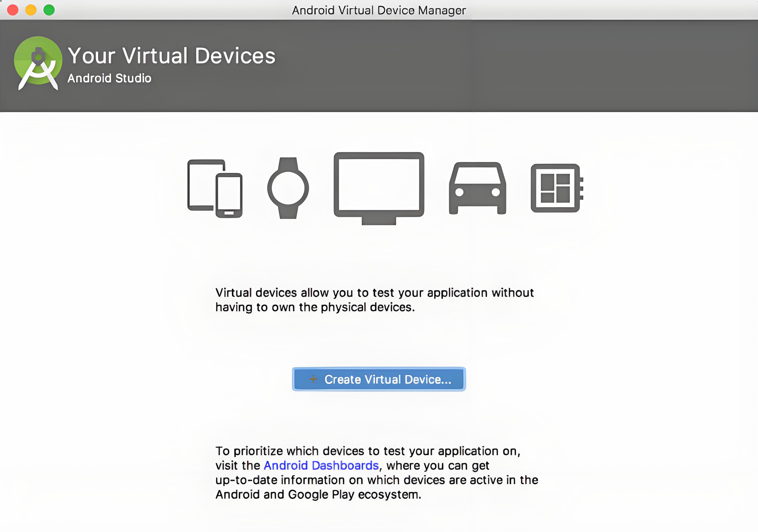This screenshot has height=532, width=758.
Task: Click the Android Studio subtitle text
Action: 109,78
